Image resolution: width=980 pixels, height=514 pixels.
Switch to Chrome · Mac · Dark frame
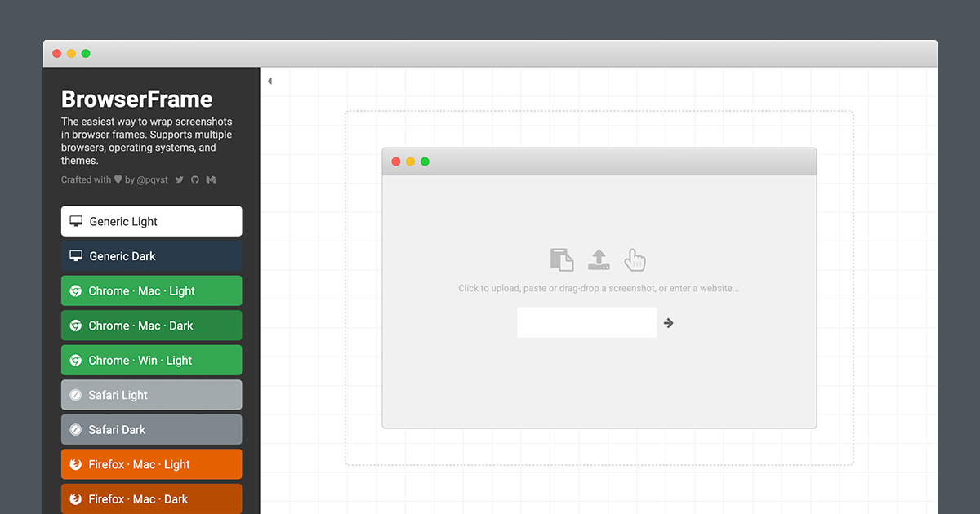151,325
